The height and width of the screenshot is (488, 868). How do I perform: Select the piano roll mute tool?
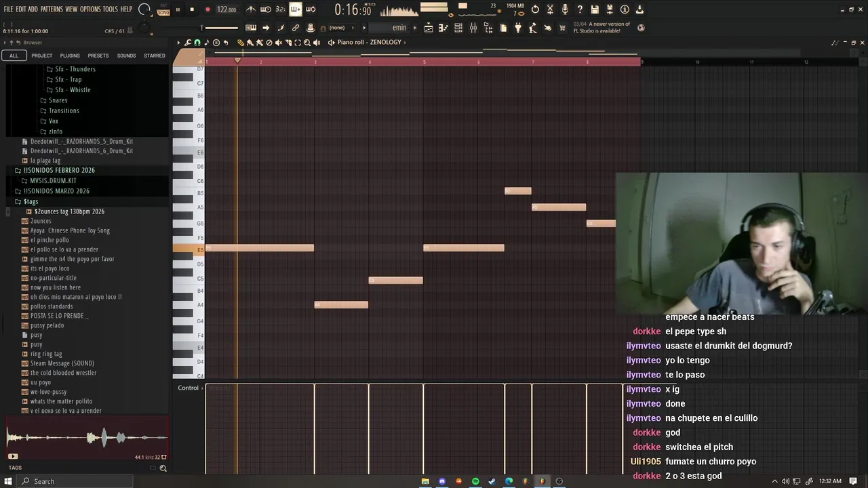(279, 43)
